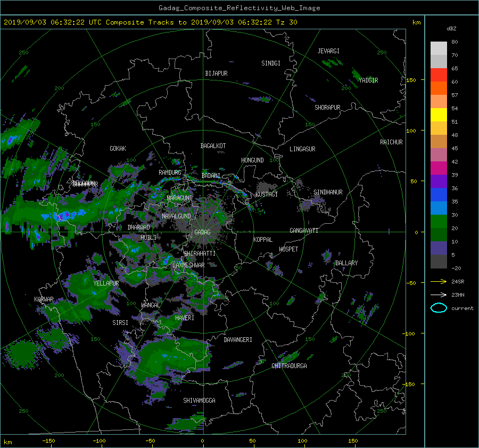Click the LAXMESHWAR city label
479x448 pixels.
click(188, 265)
